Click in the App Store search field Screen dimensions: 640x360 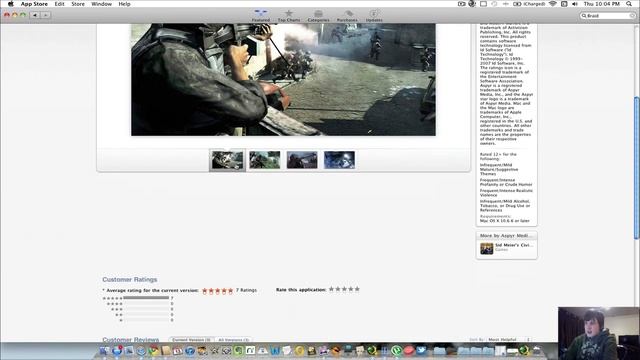[x=608, y=16]
